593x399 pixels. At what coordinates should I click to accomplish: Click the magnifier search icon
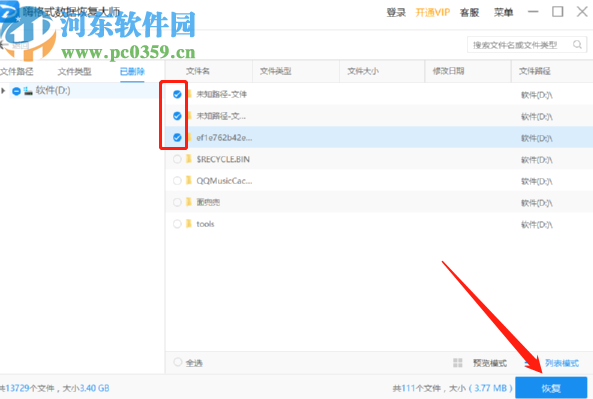[577, 45]
